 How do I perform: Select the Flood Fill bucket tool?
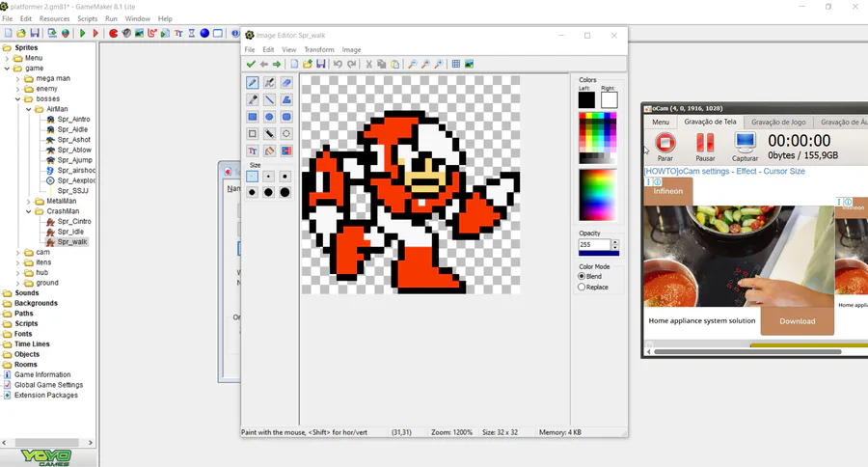point(269,151)
